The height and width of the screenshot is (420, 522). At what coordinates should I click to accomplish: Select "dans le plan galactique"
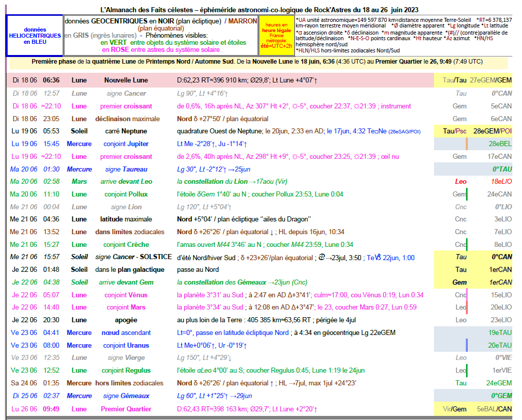click(130, 269)
